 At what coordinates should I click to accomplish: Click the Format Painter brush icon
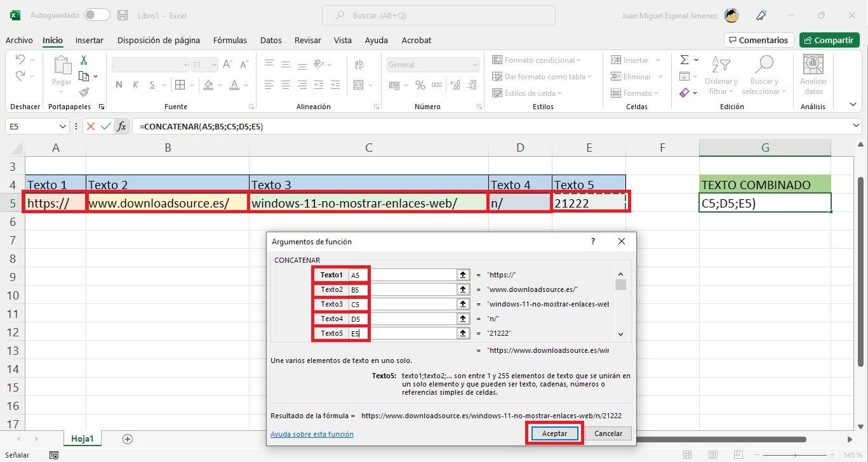click(x=83, y=92)
